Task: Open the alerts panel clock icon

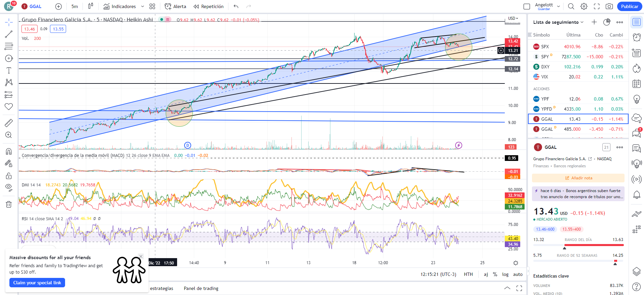Action: 637,37
